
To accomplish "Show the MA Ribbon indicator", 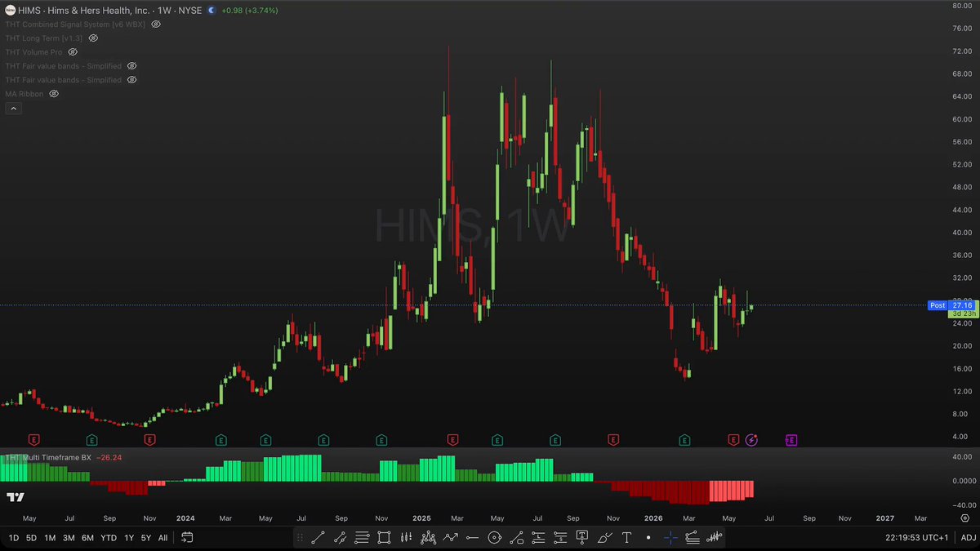I will (x=54, y=94).
